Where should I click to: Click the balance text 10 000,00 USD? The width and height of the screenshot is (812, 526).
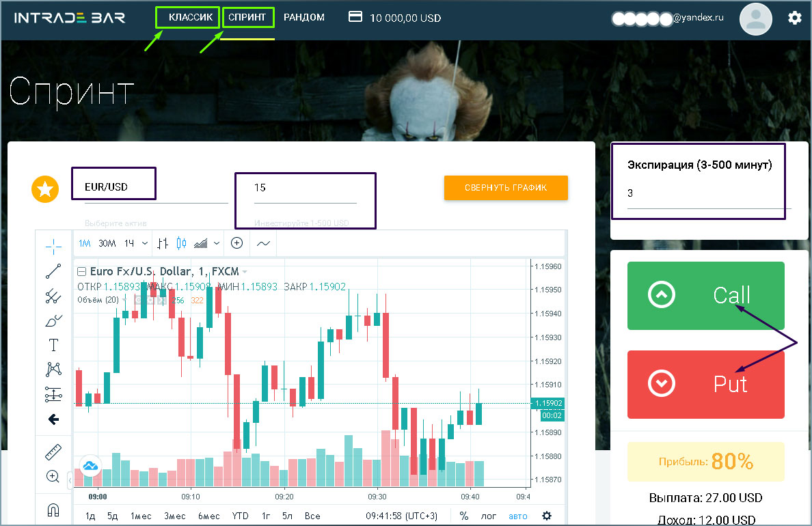[405, 18]
